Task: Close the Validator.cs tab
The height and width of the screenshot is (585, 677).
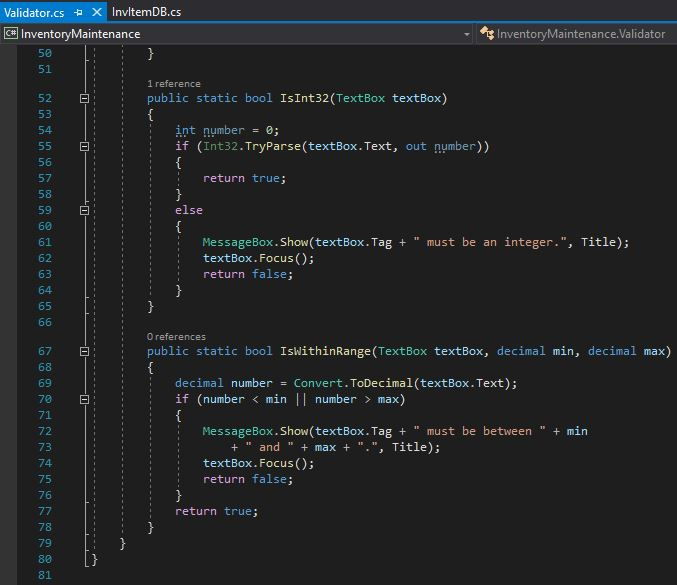Action: tap(97, 12)
